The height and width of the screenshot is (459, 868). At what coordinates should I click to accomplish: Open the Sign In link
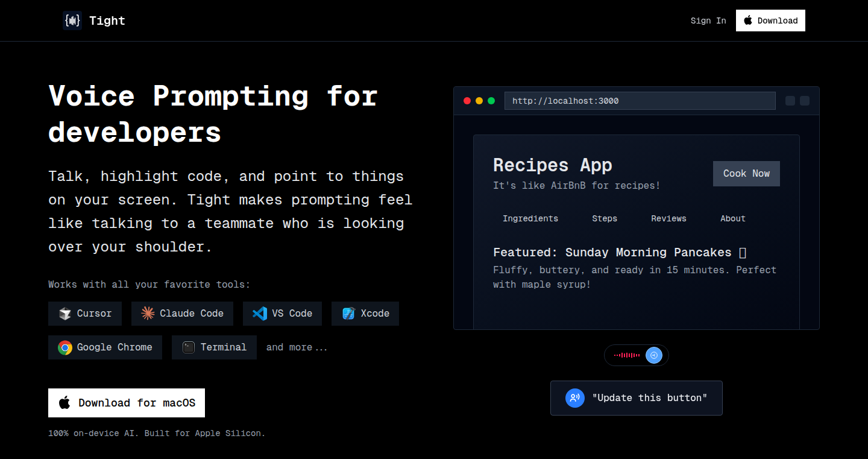tap(708, 21)
